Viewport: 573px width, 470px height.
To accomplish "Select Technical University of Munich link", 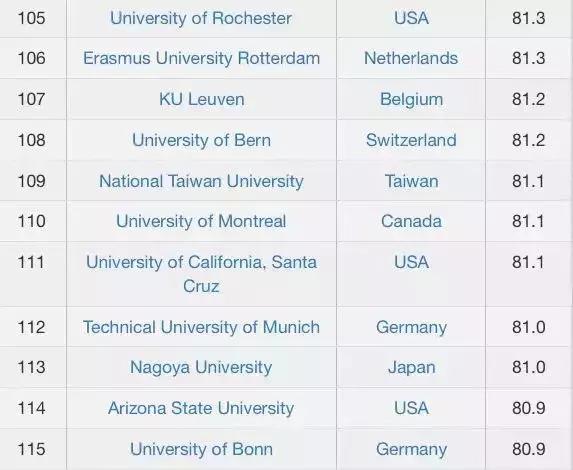I will tap(201, 327).
